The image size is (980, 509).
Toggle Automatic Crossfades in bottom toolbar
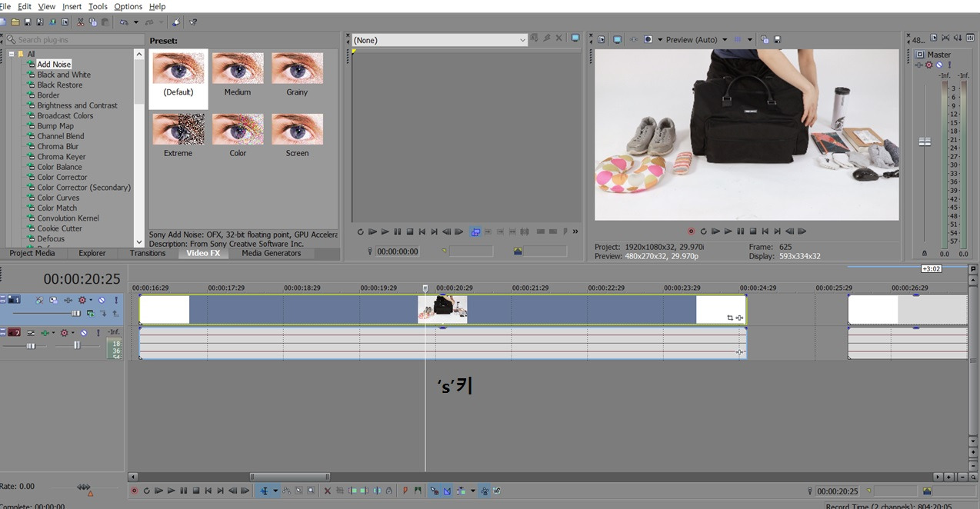(x=447, y=491)
